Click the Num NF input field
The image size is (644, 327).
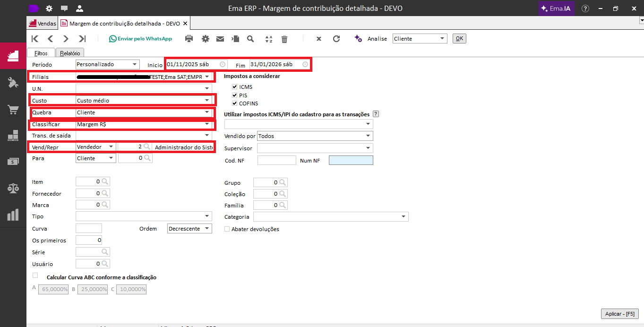351,161
